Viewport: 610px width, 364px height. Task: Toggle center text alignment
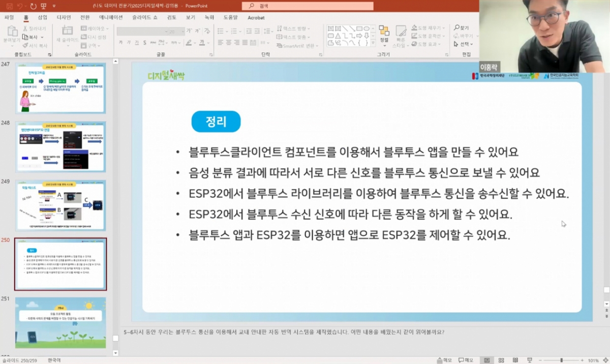click(x=228, y=43)
